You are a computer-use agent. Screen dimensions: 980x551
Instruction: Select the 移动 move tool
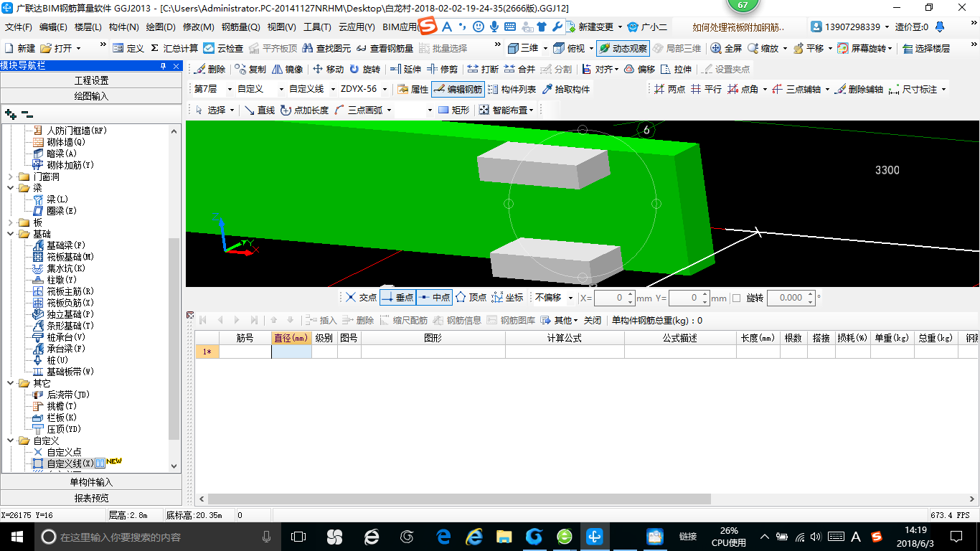[x=328, y=69]
